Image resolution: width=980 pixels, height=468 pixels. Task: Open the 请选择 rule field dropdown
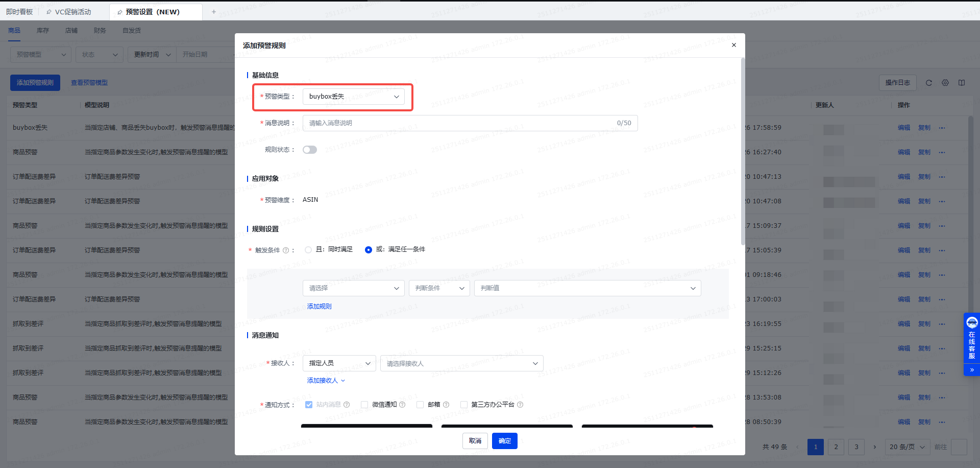tap(354, 288)
